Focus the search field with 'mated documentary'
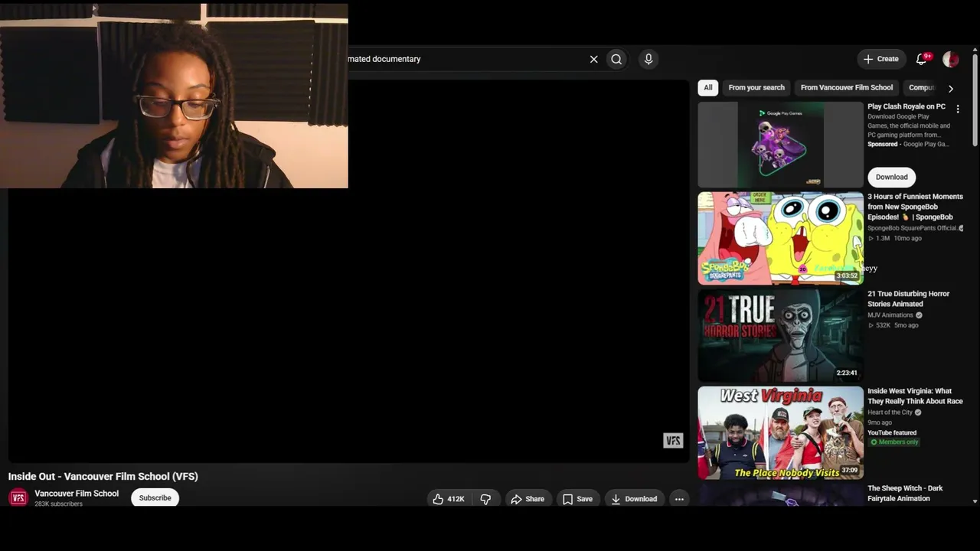Viewport: 980px width, 551px height. 467,59
